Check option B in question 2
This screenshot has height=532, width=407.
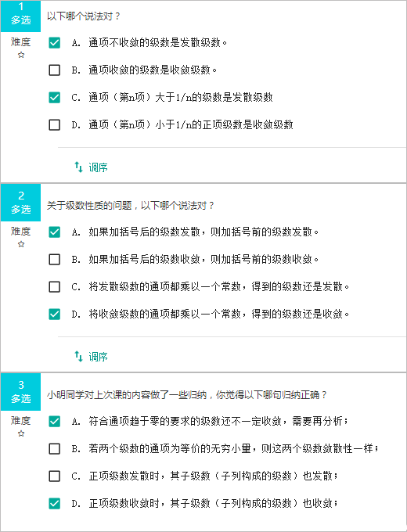click(x=55, y=260)
